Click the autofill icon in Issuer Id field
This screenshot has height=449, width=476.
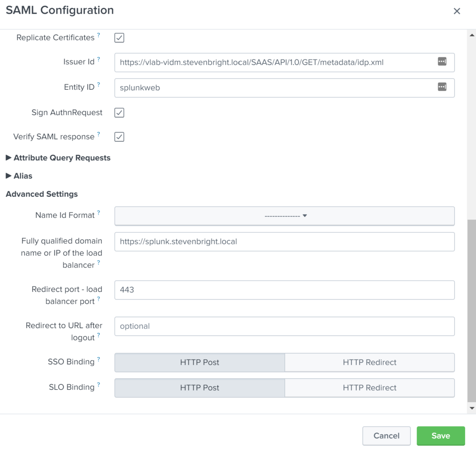[x=442, y=62]
